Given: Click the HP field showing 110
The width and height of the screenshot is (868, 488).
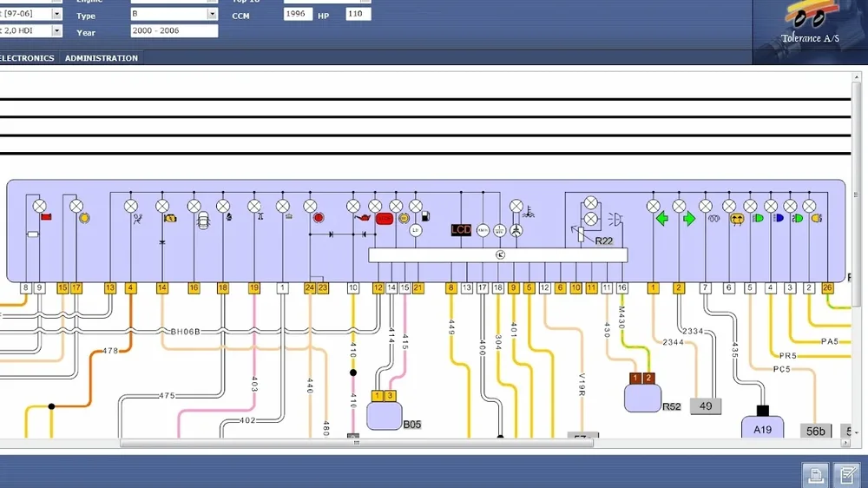Looking at the screenshot, I should [358, 14].
